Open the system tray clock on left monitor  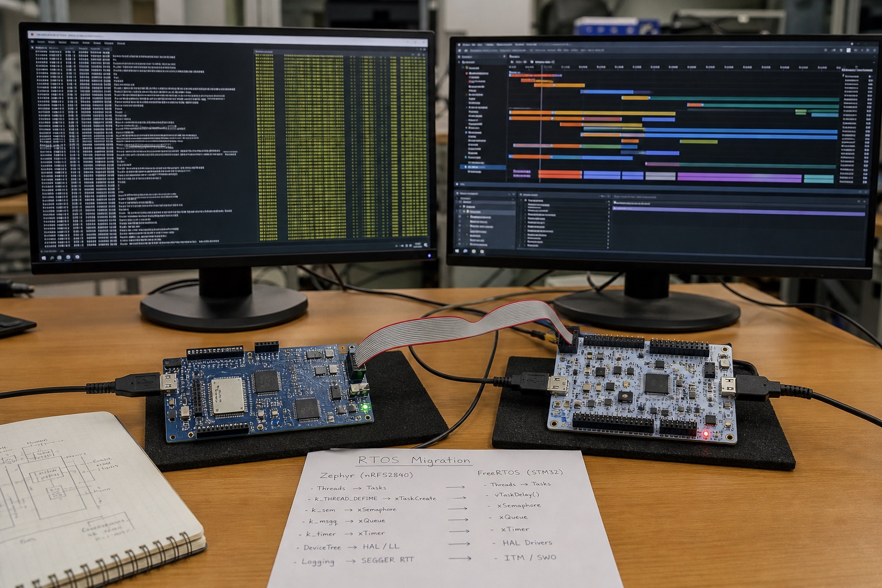pos(417,246)
